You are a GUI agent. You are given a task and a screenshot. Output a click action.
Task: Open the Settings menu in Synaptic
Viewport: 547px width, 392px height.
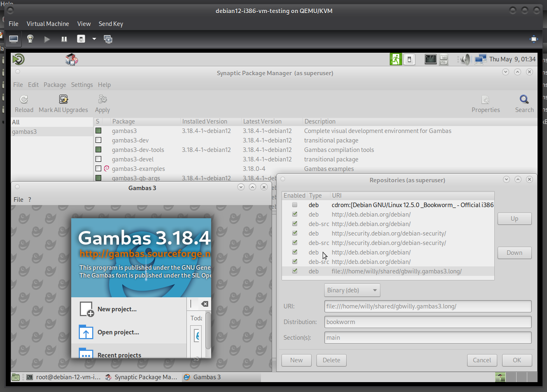click(x=82, y=85)
